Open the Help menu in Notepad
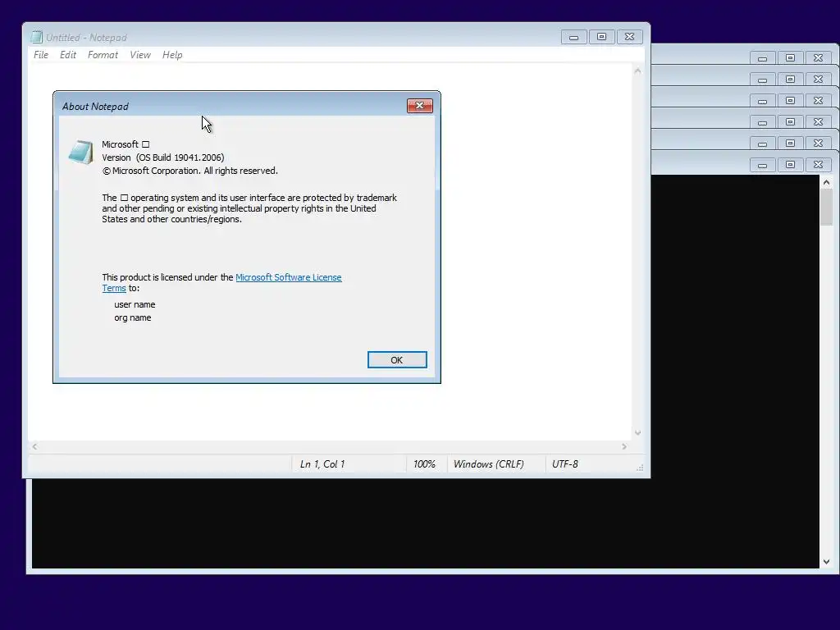 [172, 55]
